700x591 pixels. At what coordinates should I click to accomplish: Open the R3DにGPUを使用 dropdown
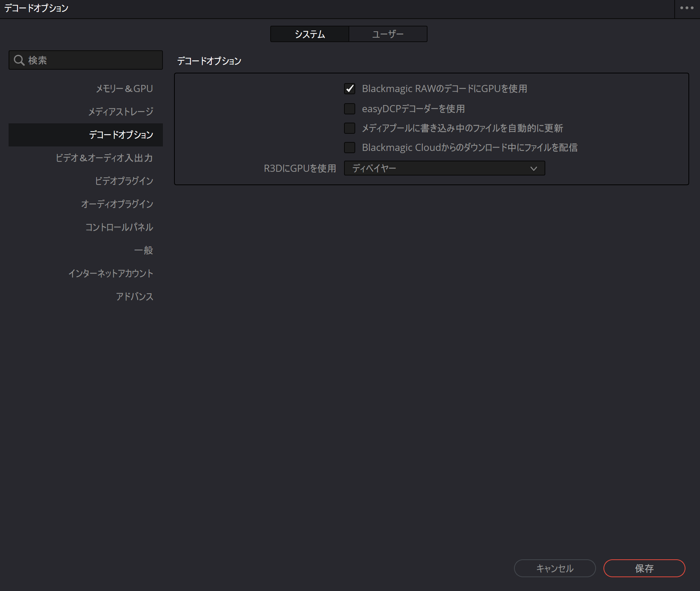click(444, 168)
